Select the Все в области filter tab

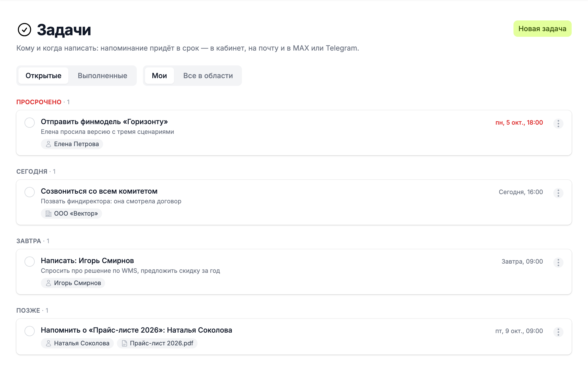(208, 76)
